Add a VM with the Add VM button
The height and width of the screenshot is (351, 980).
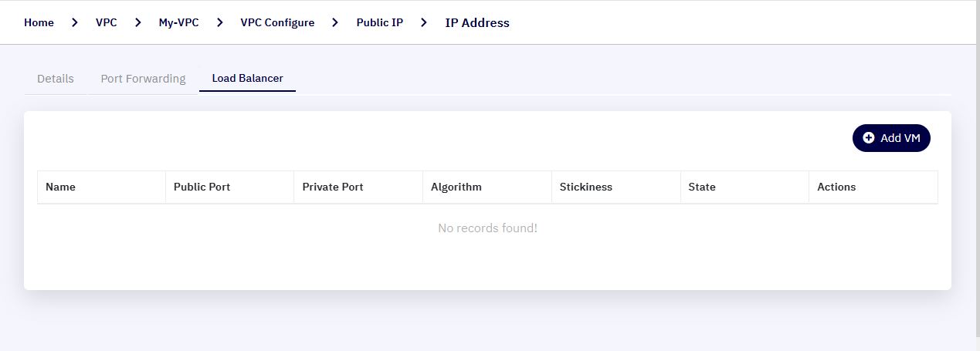[x=891, y=138]
